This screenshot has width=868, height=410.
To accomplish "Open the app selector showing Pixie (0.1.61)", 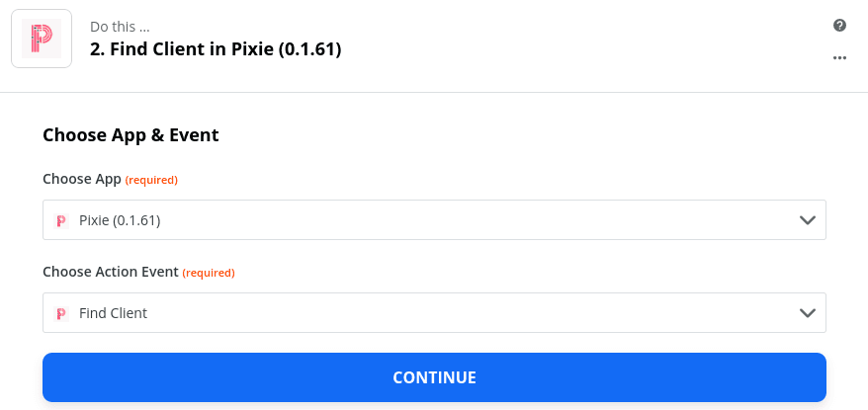I will (x=120, y=220).
